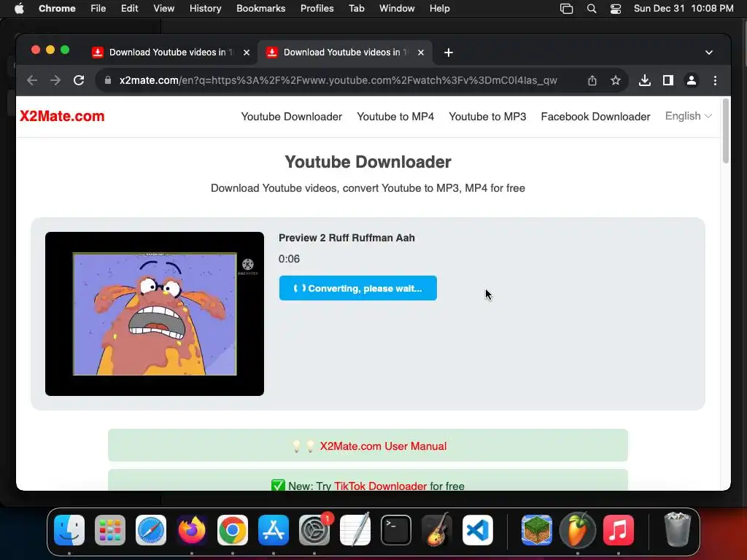Viewport: 747px width, 560px height.
Task: Launch Firefox from the dock
Action: [x=192, y=530]
